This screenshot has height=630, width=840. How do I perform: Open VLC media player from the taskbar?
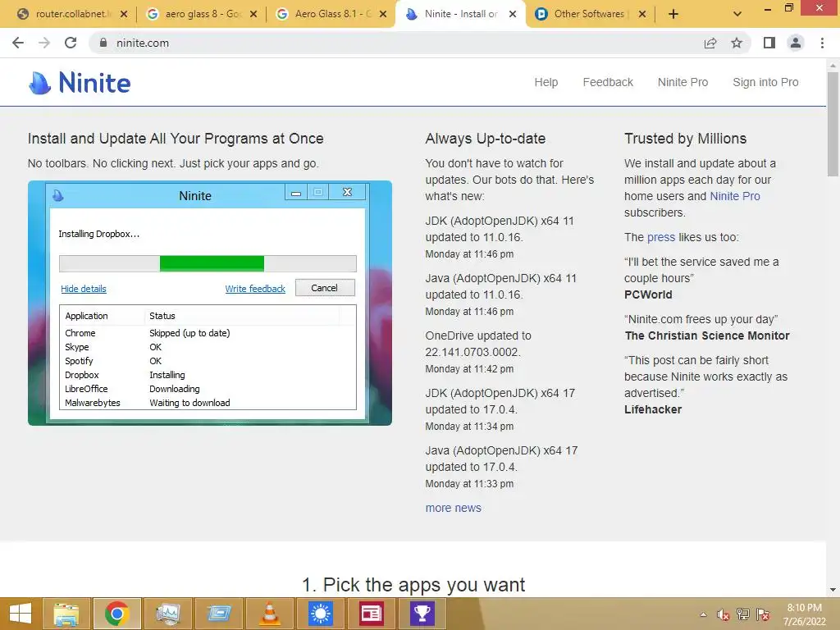point(270,614)
